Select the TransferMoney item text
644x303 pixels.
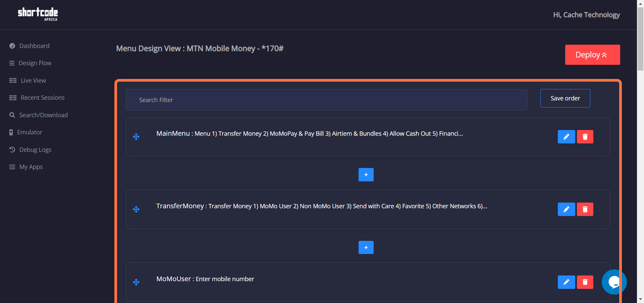(322, 206)
